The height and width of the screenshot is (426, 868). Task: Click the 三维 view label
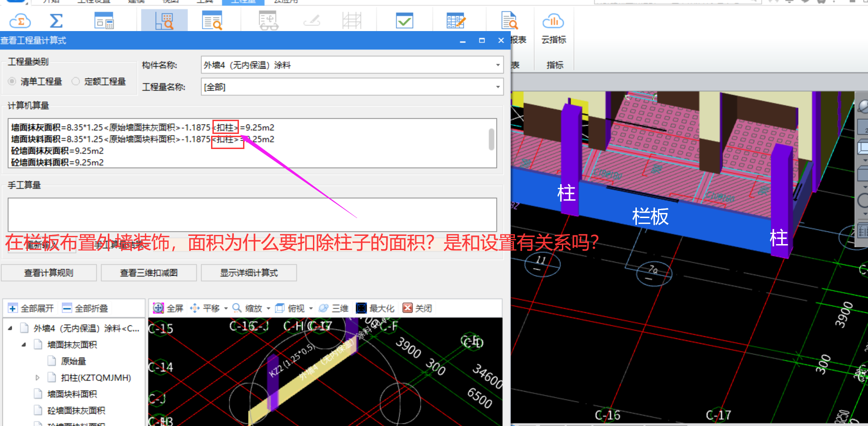pyautogui.click(x=340, y=309)
